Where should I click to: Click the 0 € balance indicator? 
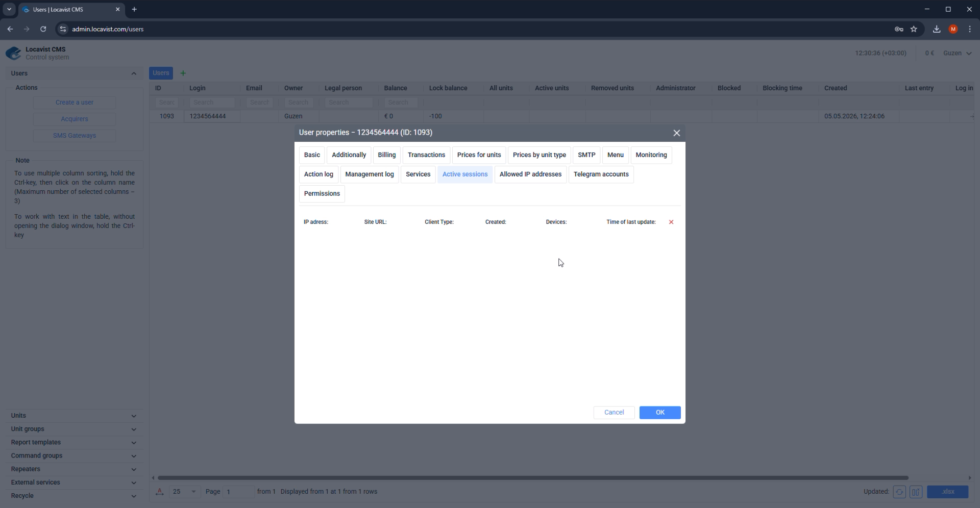tap(929, 53)
